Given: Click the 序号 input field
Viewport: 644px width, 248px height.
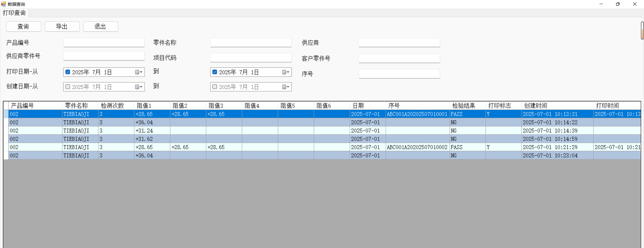Looking at the screenshot, I should pyautogui.click(x=399, y=74).
